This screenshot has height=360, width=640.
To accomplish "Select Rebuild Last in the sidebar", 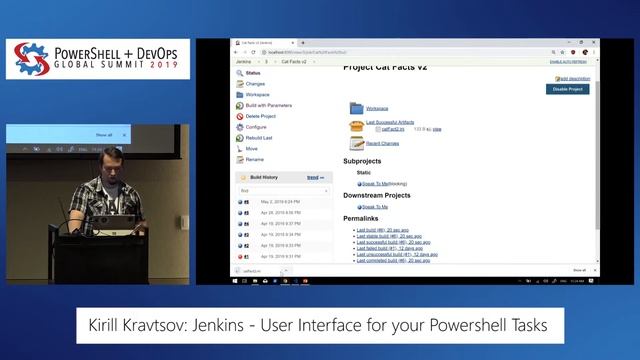I will (x=259, y=138).
